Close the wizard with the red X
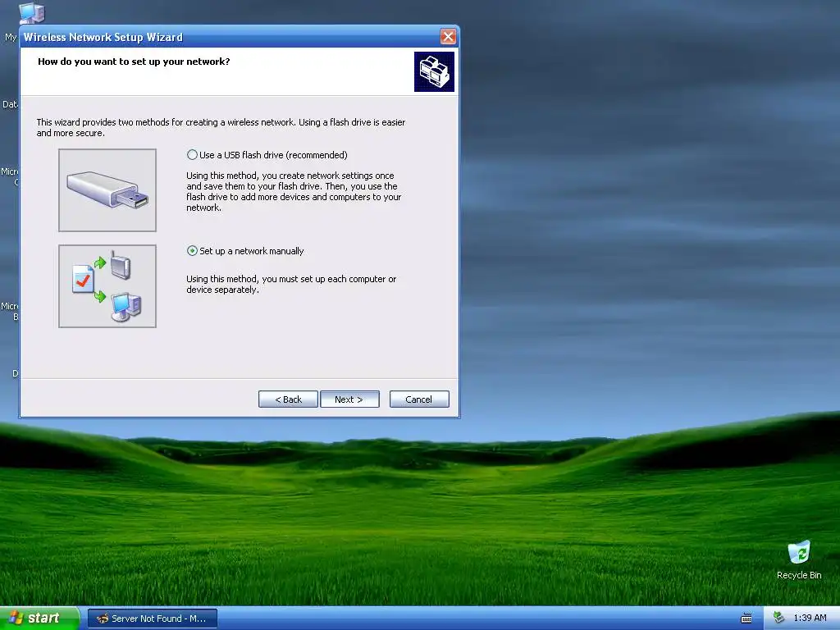 [x=448, y=36]
